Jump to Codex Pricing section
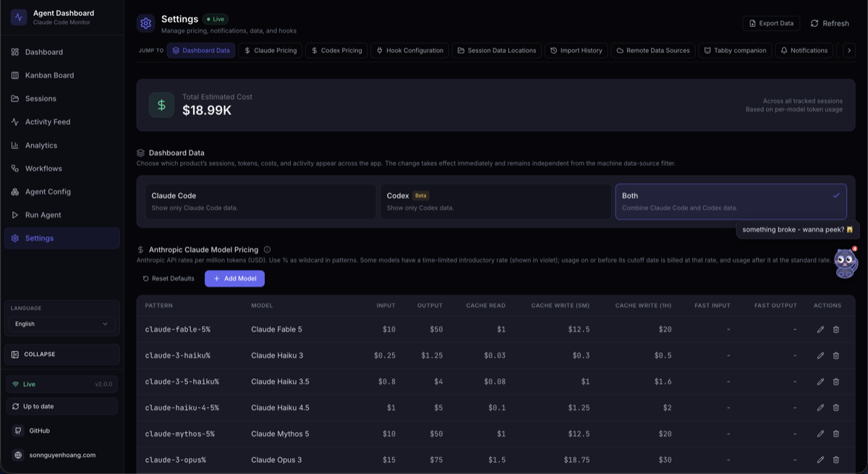Viewport: 868px width, 474px height. [337, 51]
